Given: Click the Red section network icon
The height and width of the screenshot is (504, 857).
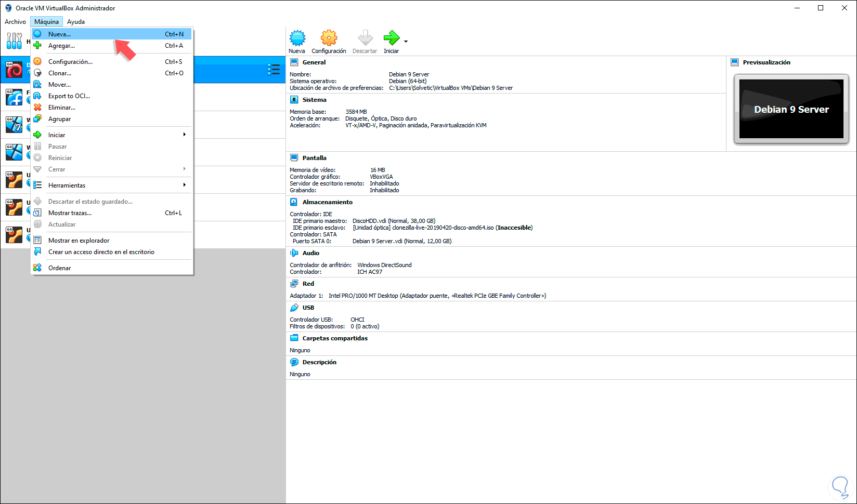Looking at the screenshot, I should click(294, 284).
